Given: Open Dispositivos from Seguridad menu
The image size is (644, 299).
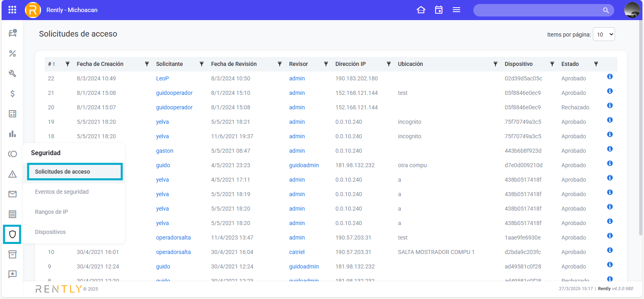Looking at the screenshot, I should 50,232.
